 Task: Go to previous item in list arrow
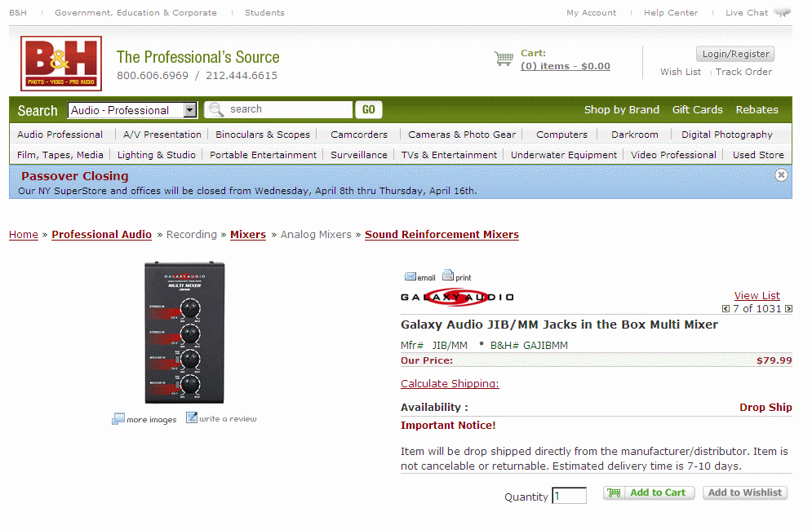(725, 309)
